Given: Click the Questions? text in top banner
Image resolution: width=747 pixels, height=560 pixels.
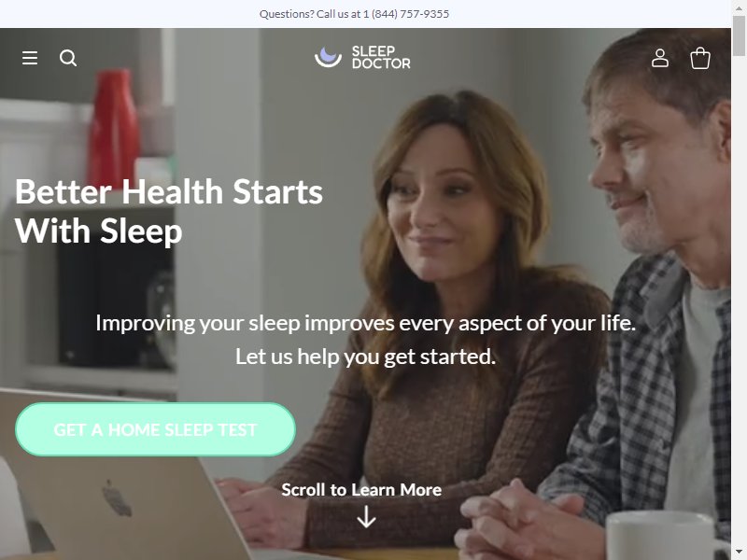Looking at the screenshot, I should (287, 14).
